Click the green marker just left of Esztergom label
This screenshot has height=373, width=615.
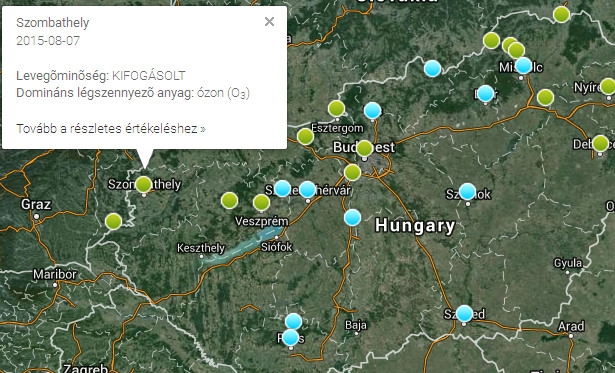[x=306, y=136]
